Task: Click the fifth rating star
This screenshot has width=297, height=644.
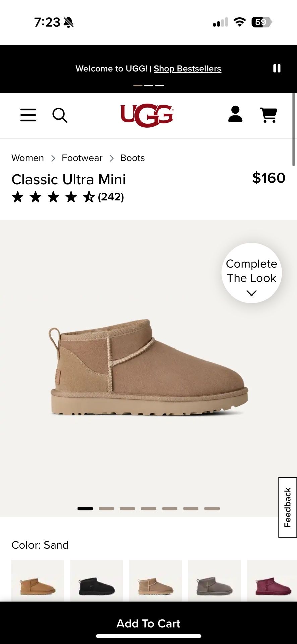Action: click(89, 197)
